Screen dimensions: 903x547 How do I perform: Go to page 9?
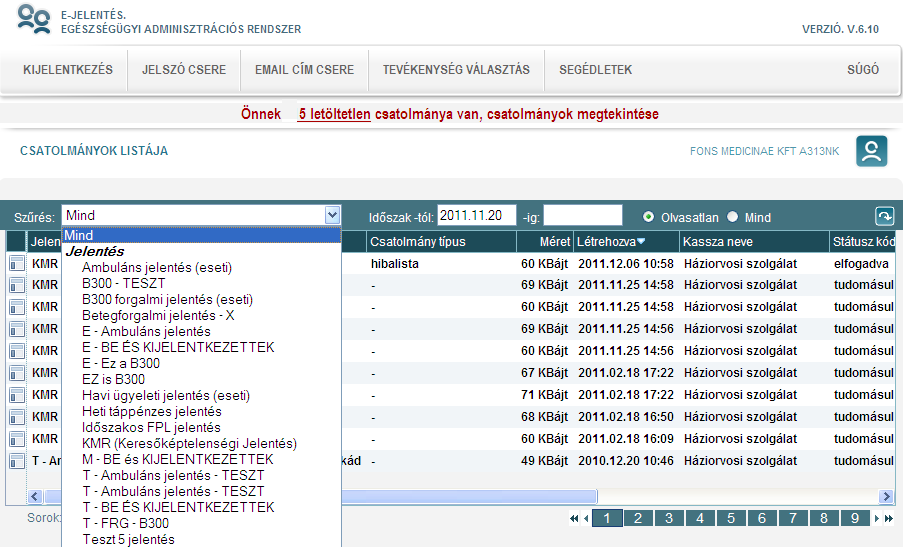[855, 518]
